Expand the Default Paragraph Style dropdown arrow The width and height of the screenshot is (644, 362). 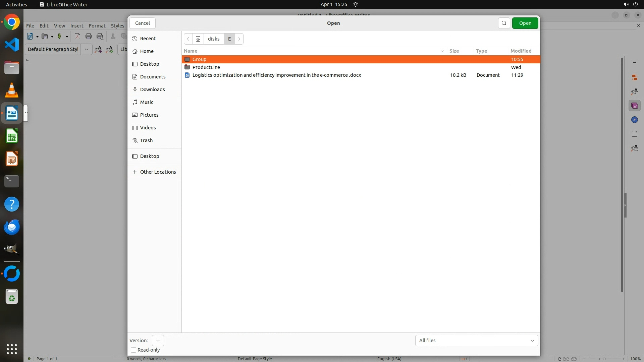[x=86, y=49]
